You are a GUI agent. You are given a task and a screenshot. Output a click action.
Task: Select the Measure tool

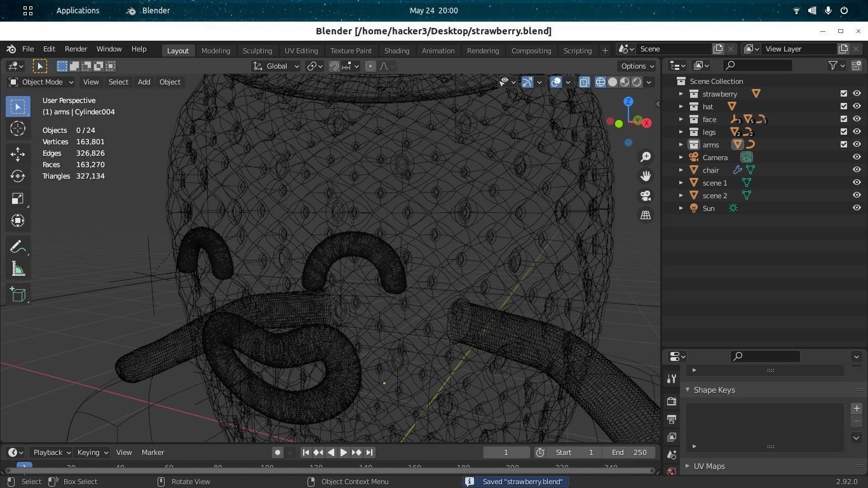point(18,269)
